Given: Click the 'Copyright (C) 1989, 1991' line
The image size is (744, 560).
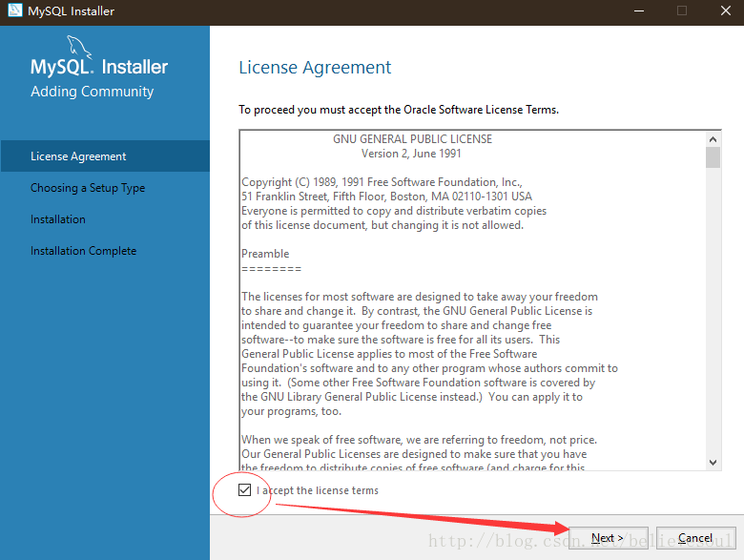Looking at the screenshot, I should [x=382, y=182].
